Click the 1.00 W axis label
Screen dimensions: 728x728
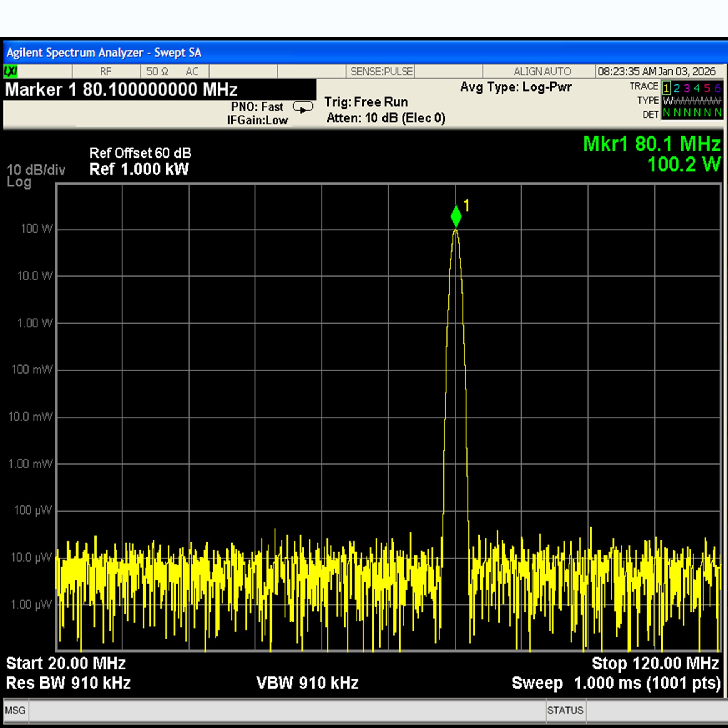35,323
